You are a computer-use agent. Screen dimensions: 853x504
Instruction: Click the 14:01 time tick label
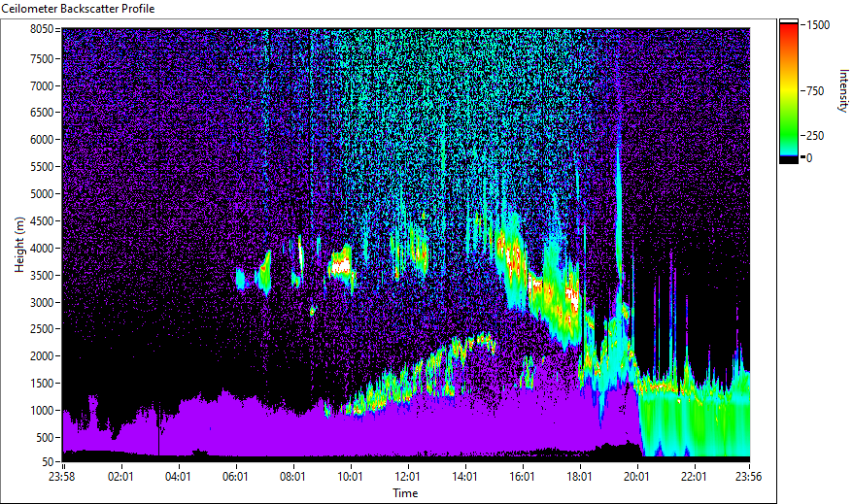pos(464,477)
